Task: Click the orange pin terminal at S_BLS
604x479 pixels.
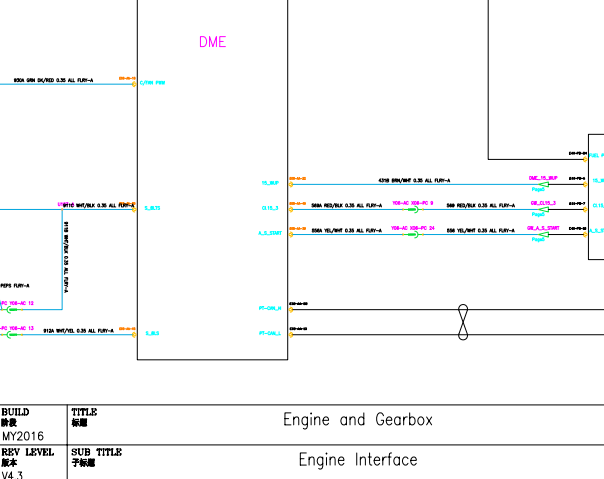Action: [x=134, y=334]
